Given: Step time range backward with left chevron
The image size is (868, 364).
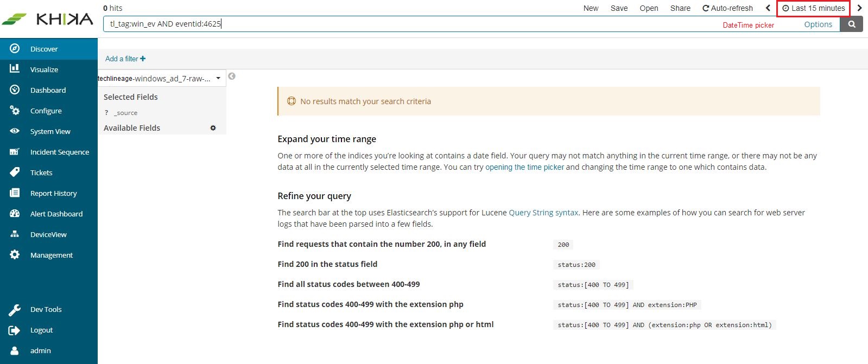Looking at the screenshot, I should tap(768, 8).
